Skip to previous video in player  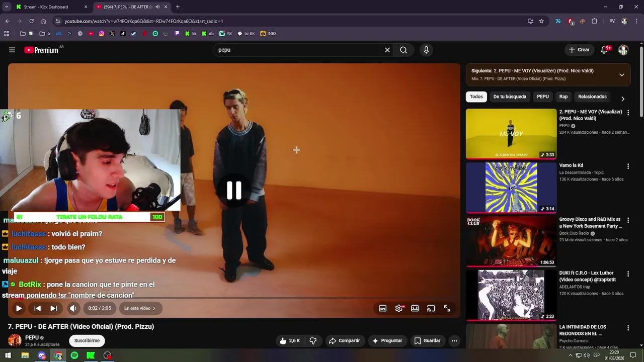click(x=37, y=308)
